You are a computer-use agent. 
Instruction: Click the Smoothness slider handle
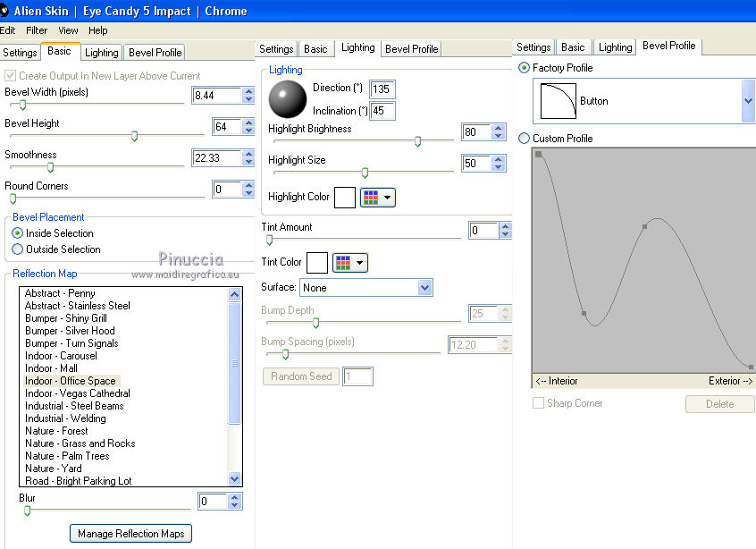(50, 168)
